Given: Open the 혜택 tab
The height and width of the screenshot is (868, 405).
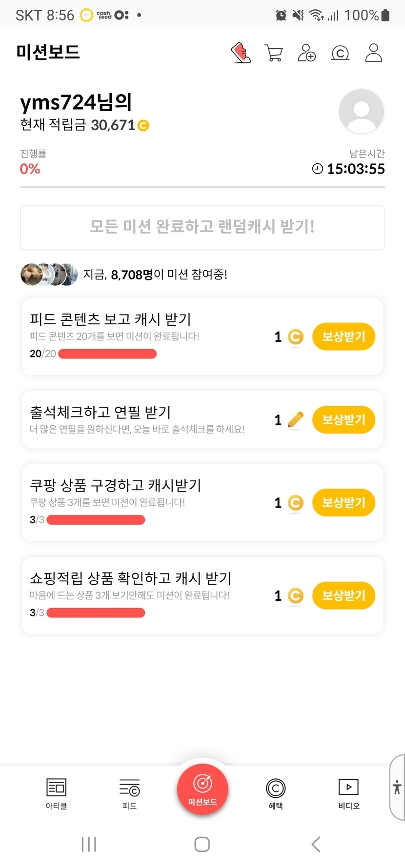Looking at the screenshot, I should [x=276, y=793].
